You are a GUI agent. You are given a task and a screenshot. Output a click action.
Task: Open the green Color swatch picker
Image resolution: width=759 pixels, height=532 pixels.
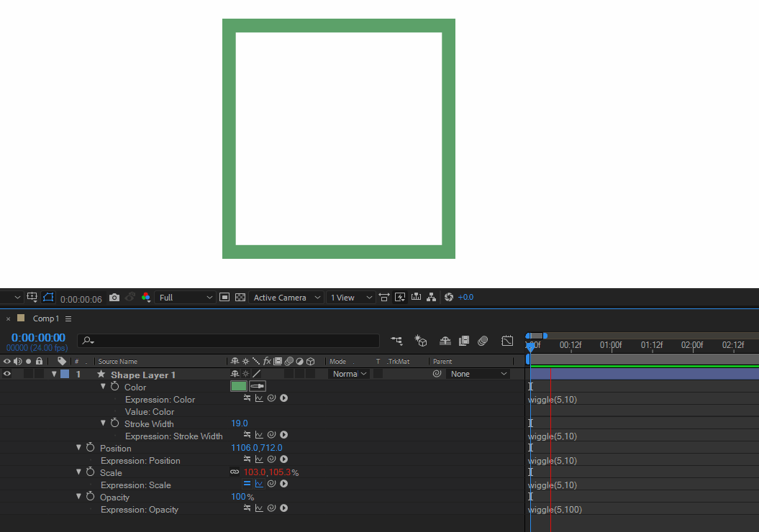coord(239,386)
